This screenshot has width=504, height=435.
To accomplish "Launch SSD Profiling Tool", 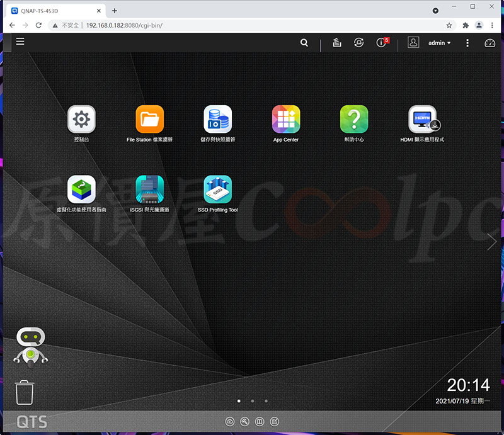I will coord(217,189).
